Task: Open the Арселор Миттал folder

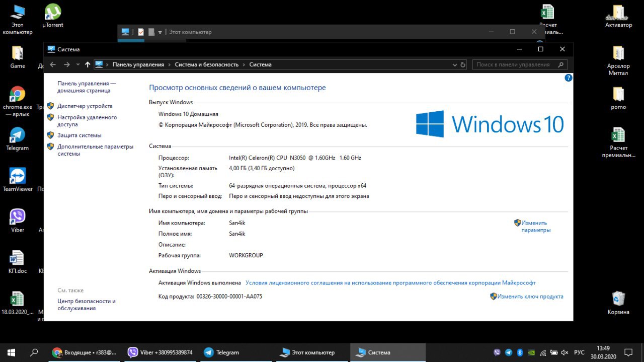Action: [618, 60]
